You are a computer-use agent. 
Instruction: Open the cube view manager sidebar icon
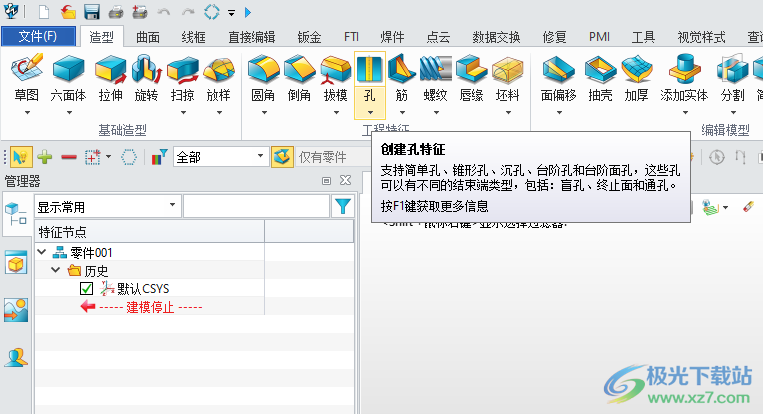coord(16,263)
